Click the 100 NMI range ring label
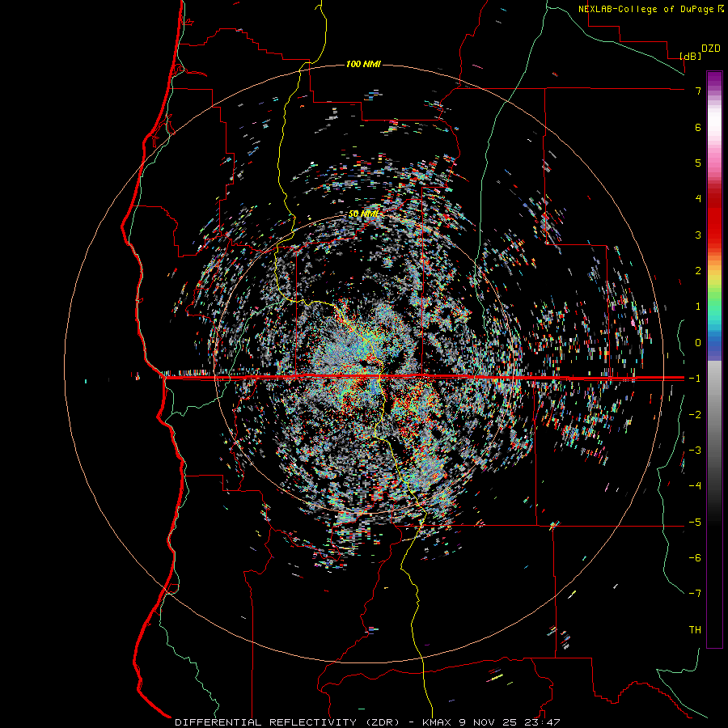This screenshot has height=728, width=728. [x=363, y=64]
